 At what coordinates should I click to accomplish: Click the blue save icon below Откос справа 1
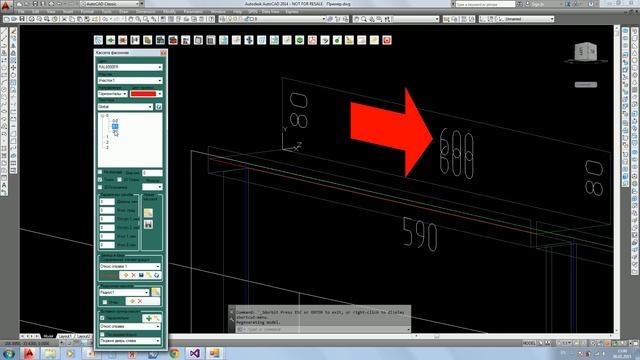(141, 276)
